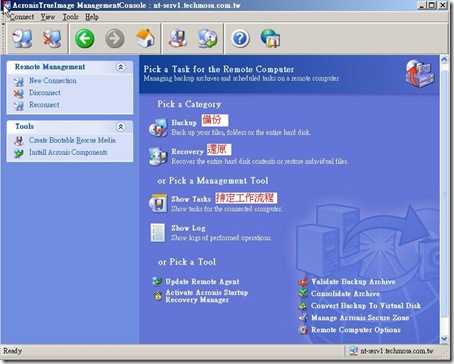Image resolution: width=454 pixels, height=364 pixels.
Task: Click the New Connection toolbar icon
Action: pyautogui.click(x=22, y=39)
